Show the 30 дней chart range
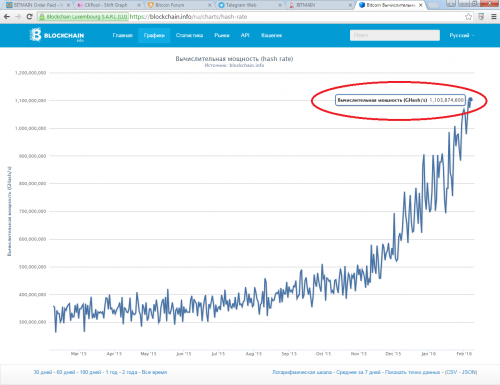Screen dimensions: 500x385 [x=43, y=372]
